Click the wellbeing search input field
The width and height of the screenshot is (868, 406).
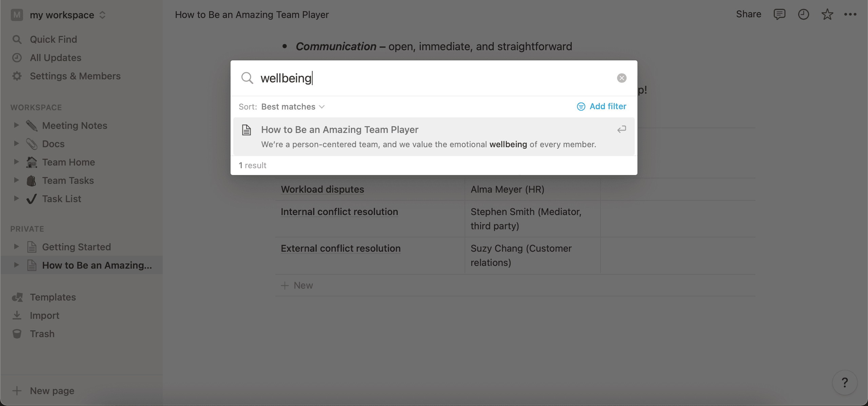[433, 78]
